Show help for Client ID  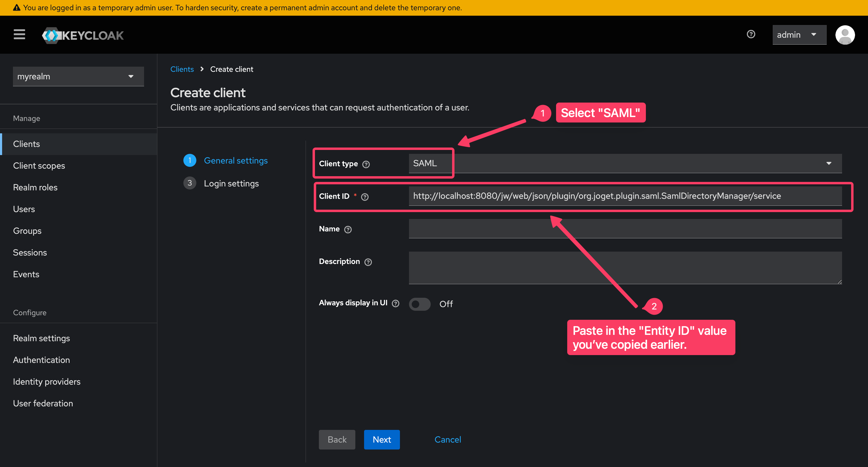pyautogui.click(x=365, y=197)
